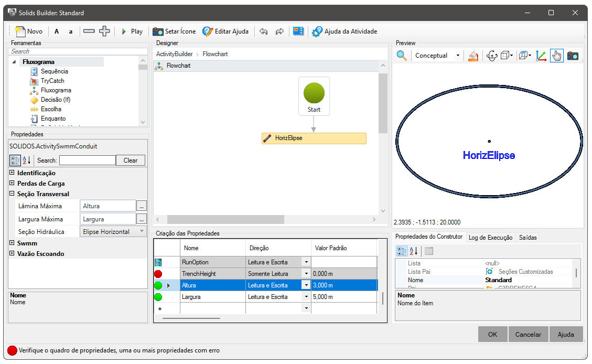Toggle categorized view in Construtor properties
This screenshot has width=592, height=364.
tap(402, 251)
